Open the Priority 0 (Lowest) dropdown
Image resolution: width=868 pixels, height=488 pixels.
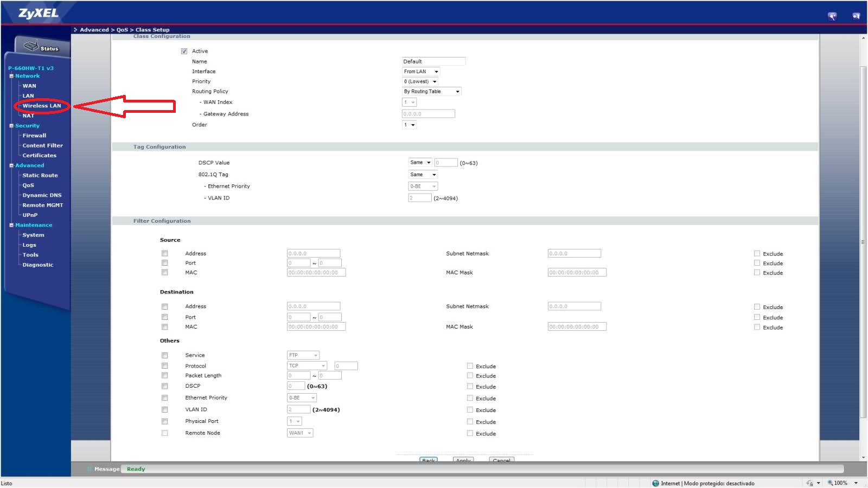point(420,81)
